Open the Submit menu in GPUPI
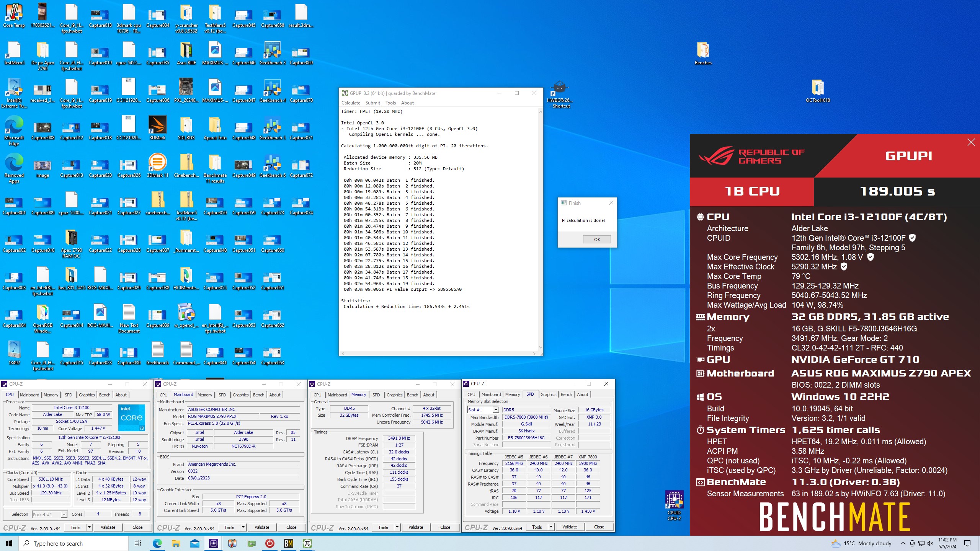 (x=372, y=103)
